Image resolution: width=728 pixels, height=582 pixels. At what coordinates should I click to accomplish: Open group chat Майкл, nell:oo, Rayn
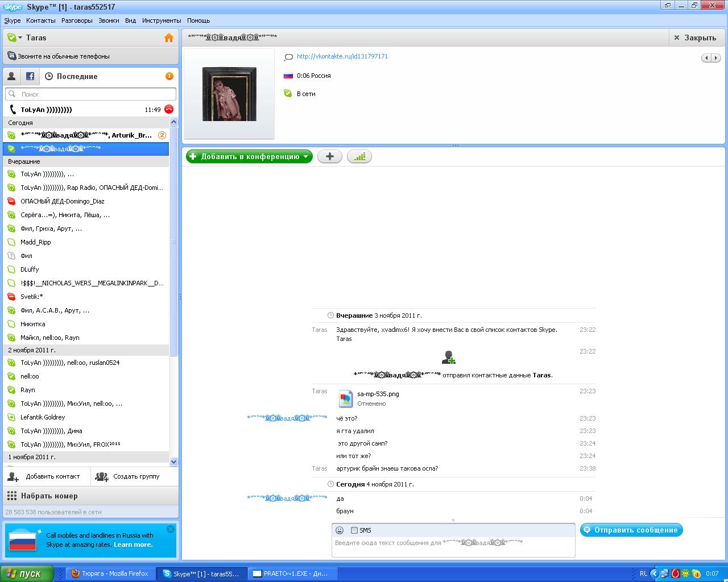(86, 338)
